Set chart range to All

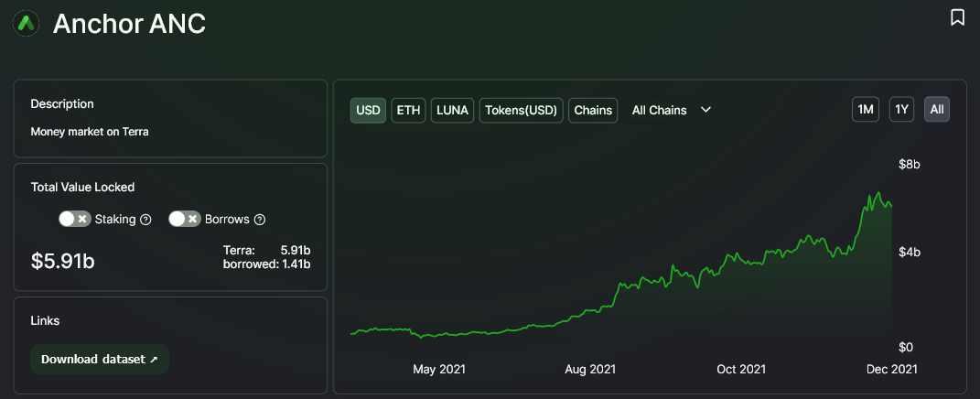pyautogui.click(x=937, y=110)
